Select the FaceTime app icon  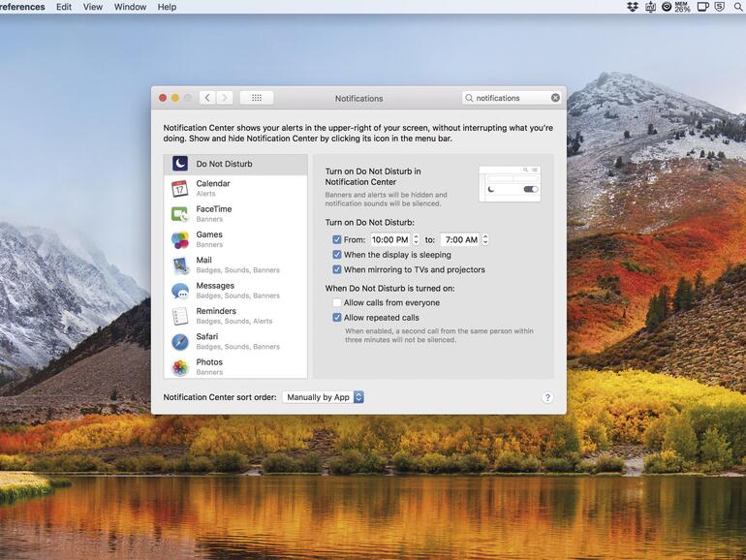coord(180,214)
